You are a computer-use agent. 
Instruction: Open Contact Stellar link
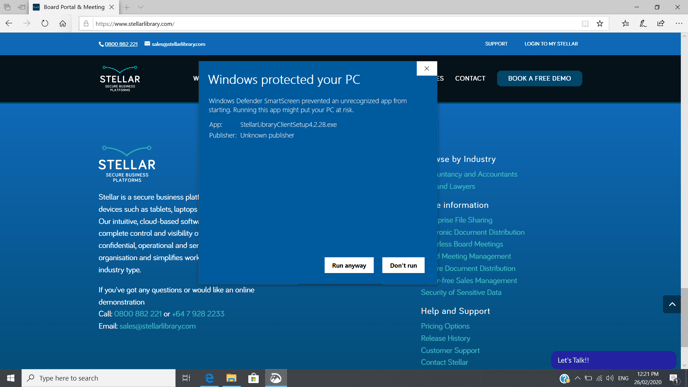[444, 362]
